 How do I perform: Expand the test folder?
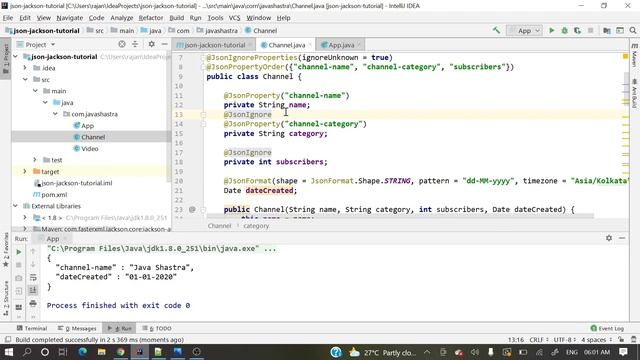pyautogui.click(x=35, y=160)
